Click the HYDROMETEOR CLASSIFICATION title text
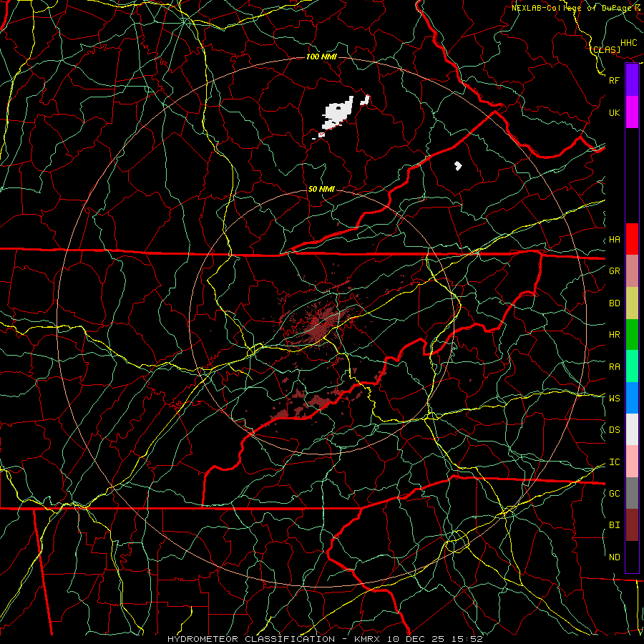Image resolution: width=644 pixels, height=644 pixels. [251, 639]
